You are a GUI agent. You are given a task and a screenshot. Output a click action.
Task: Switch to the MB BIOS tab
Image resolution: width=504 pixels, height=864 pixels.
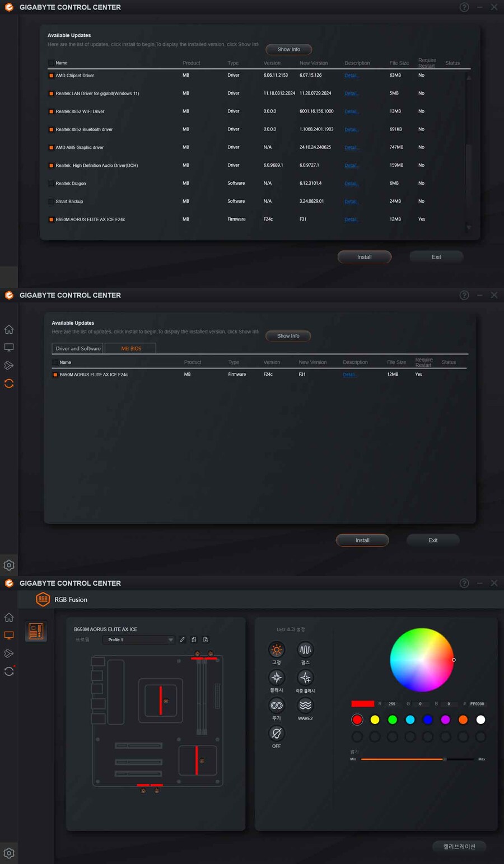tap(130, 348)
